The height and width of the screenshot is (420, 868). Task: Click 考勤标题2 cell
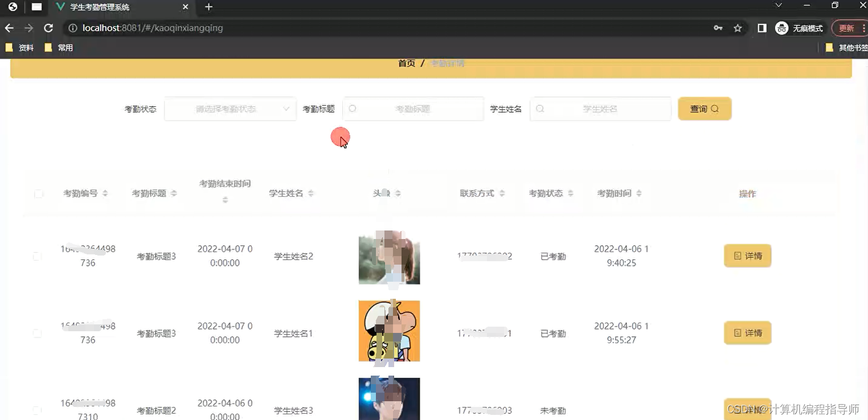pos(157,410)
